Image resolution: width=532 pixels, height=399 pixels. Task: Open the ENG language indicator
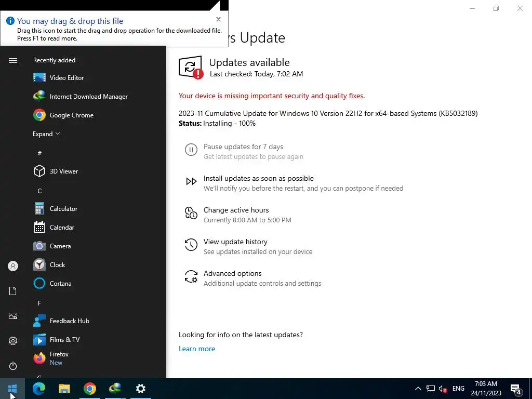(x=458, y=389)
